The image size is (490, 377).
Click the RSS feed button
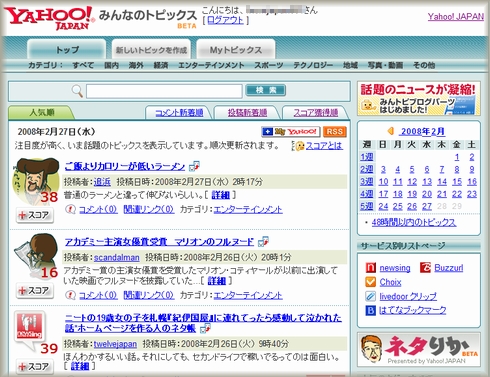(x=335, y=132)
